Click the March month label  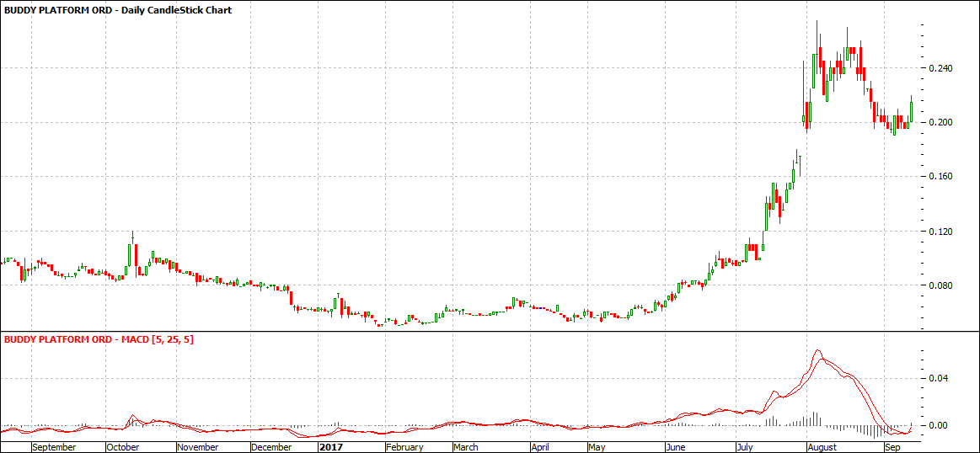tap(466, 447)
